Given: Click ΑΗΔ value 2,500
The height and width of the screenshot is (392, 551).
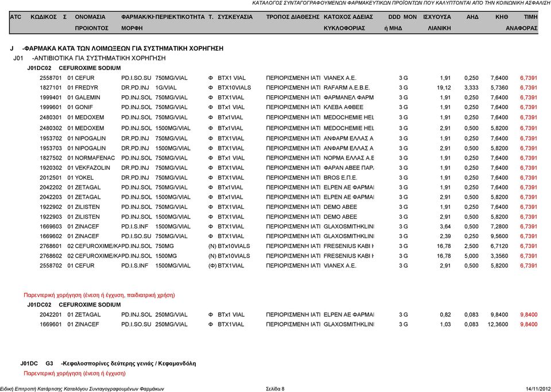Looking at the screenshot, I should [471, 246].
